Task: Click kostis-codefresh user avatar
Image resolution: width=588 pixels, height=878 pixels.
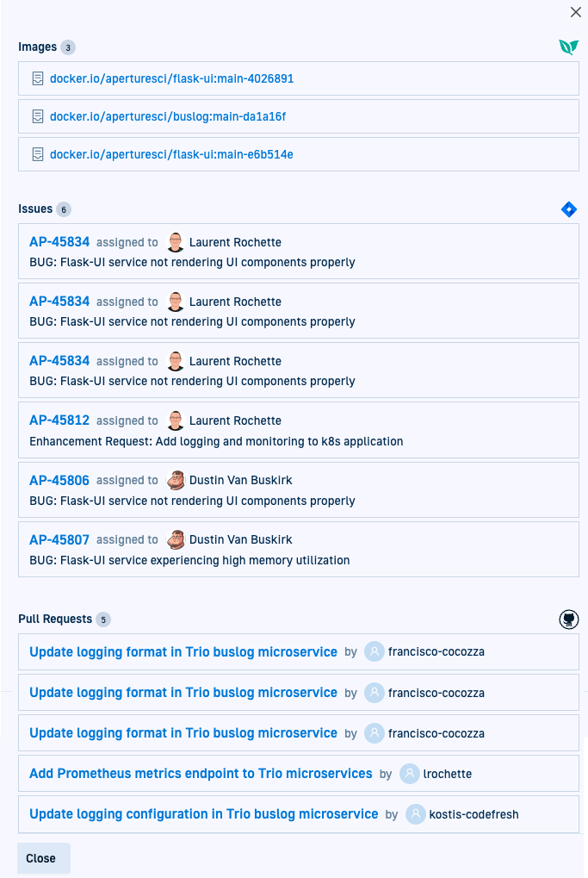Action: pyautogui.click(x=416, y=814)
